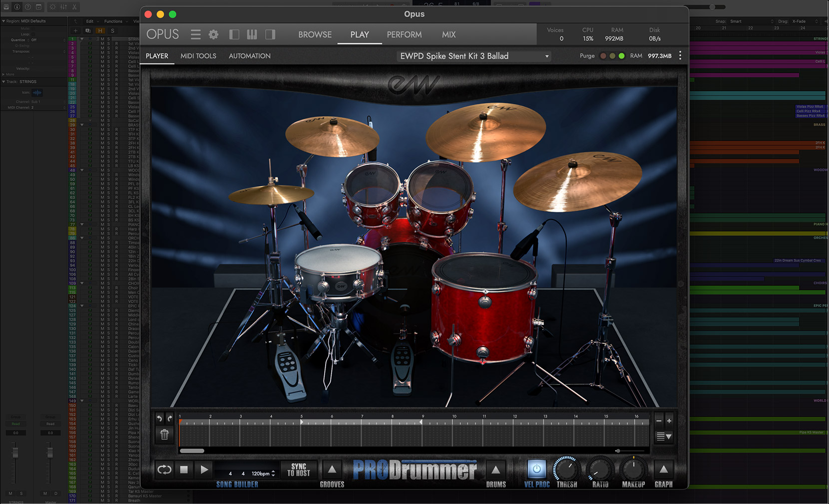Open the Logic mixer faders icon
This screenshot has height=504, width=829.
click(63, 7)
